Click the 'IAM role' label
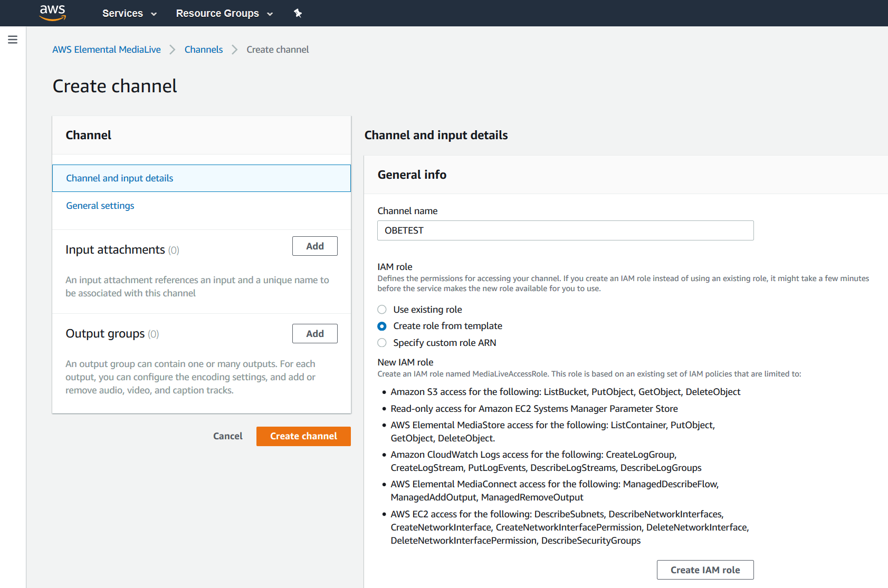This screenshot has width=888, height=588. pos(395,267)
